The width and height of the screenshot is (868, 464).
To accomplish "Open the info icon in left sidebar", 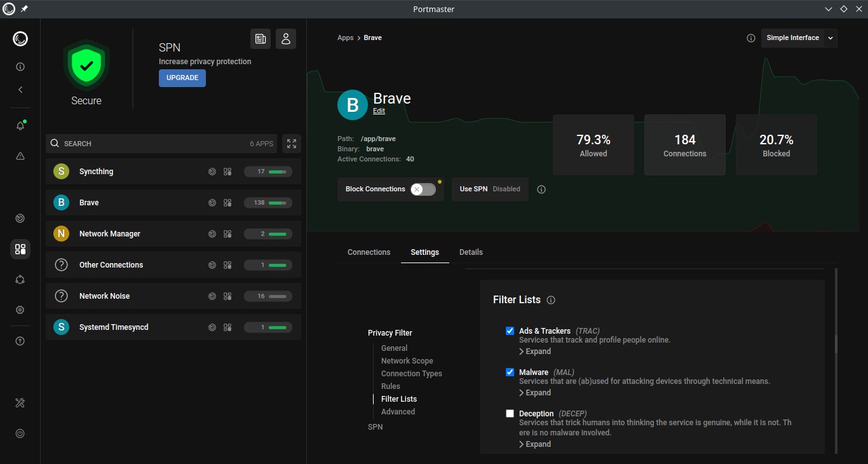I will click(20, 67).
